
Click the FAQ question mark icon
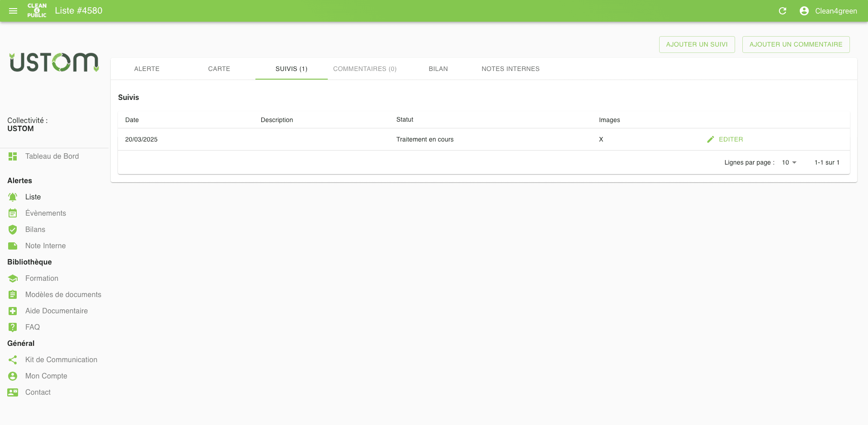tap(13, 327)
